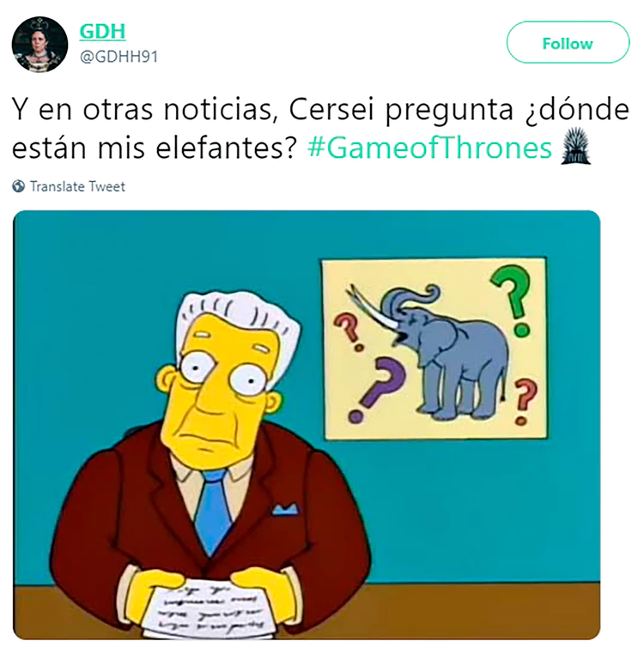Open the GDH profile avatar picture
Viewport: 644px width, 647px height.
click(x=39, y=44)
